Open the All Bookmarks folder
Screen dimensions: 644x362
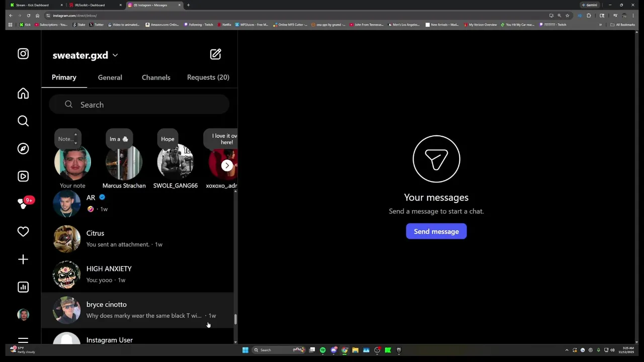tap(622, 25)
